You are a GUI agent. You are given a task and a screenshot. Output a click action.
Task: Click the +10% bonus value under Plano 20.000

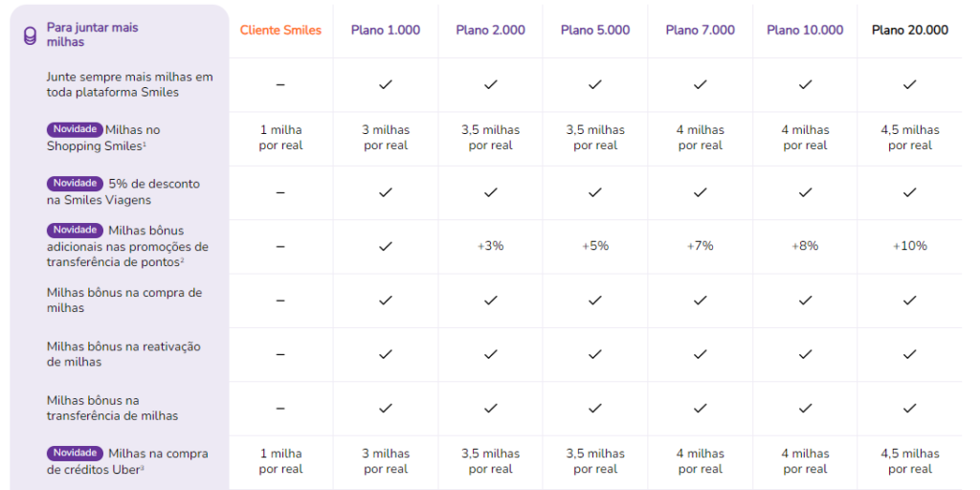pos(909,246)
